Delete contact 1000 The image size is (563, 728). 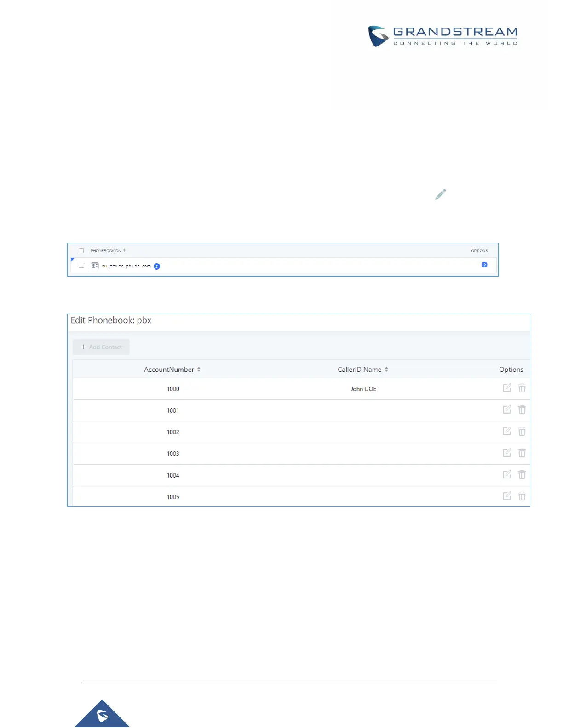(x=522, y=388)
